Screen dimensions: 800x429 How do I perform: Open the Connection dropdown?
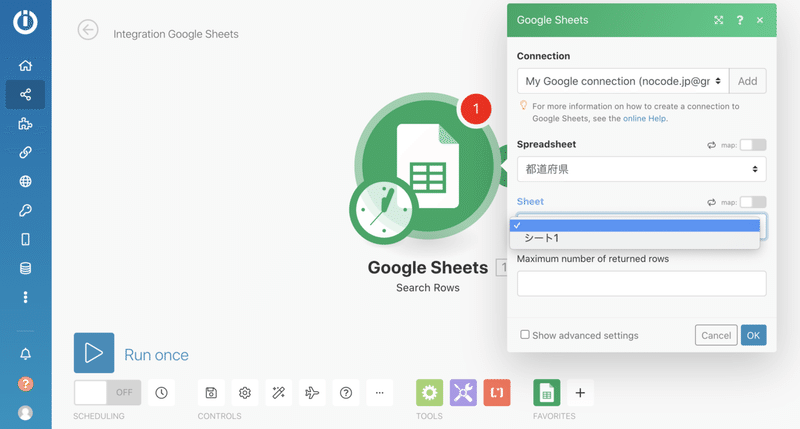click(x=623, y=81)
